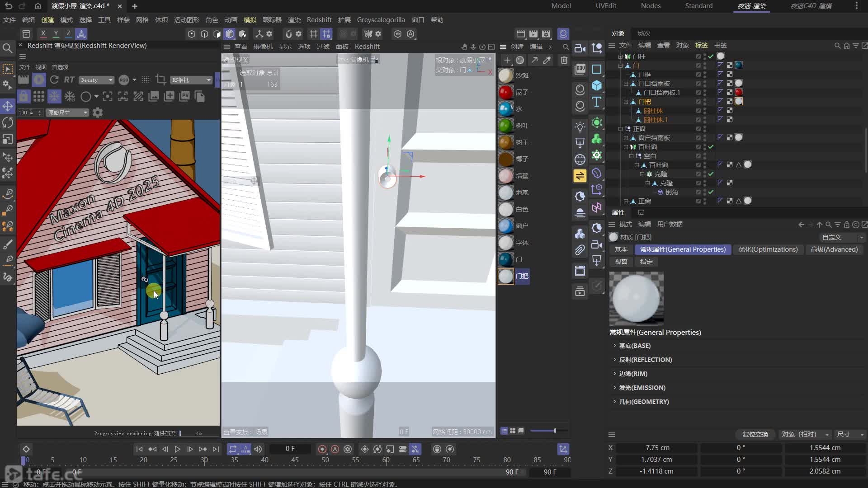Open the 基本 tab
Image resolution: width=868 pixels, height=488 pixels.
click(621, 249)
